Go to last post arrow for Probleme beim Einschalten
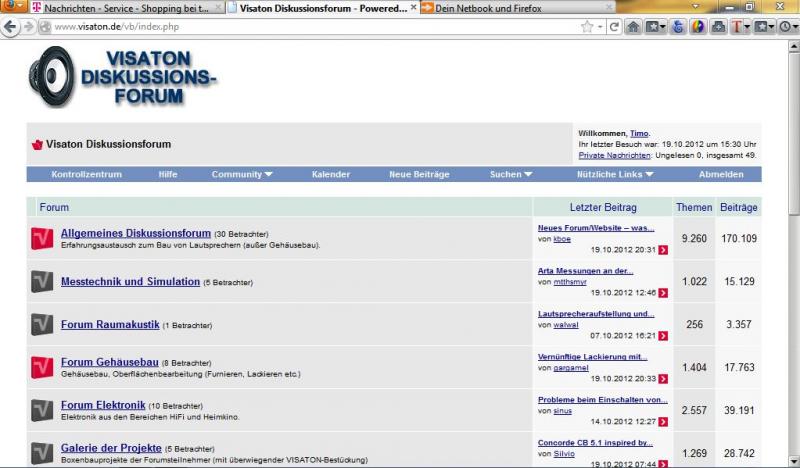The width and height of the screenshot is (800, 468). 663,421
